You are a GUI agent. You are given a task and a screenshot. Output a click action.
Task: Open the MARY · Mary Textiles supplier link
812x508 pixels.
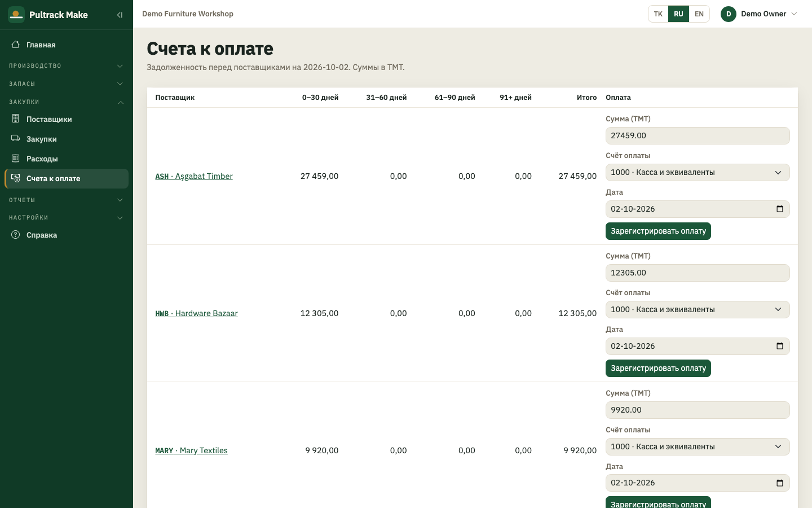[191, 450]
